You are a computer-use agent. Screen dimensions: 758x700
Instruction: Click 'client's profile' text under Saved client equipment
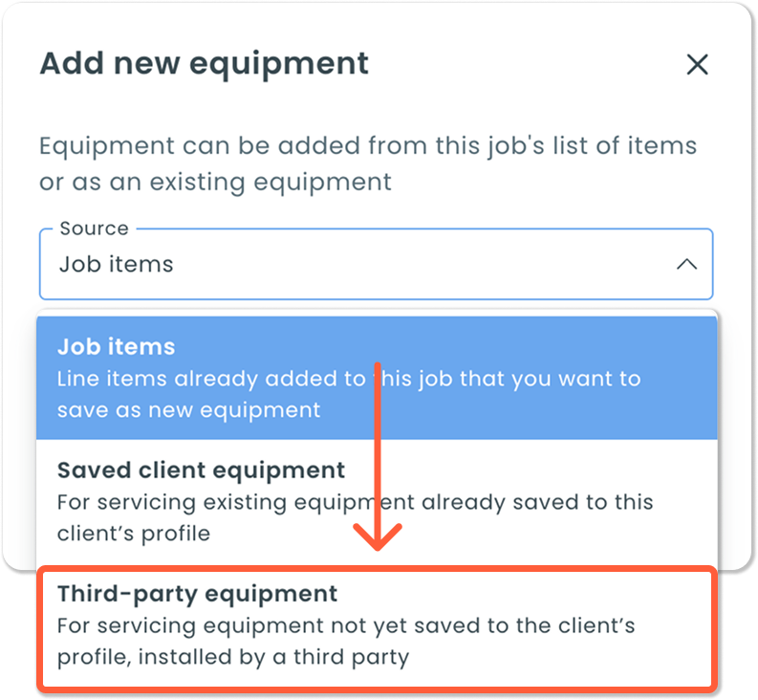click(134, 534)
